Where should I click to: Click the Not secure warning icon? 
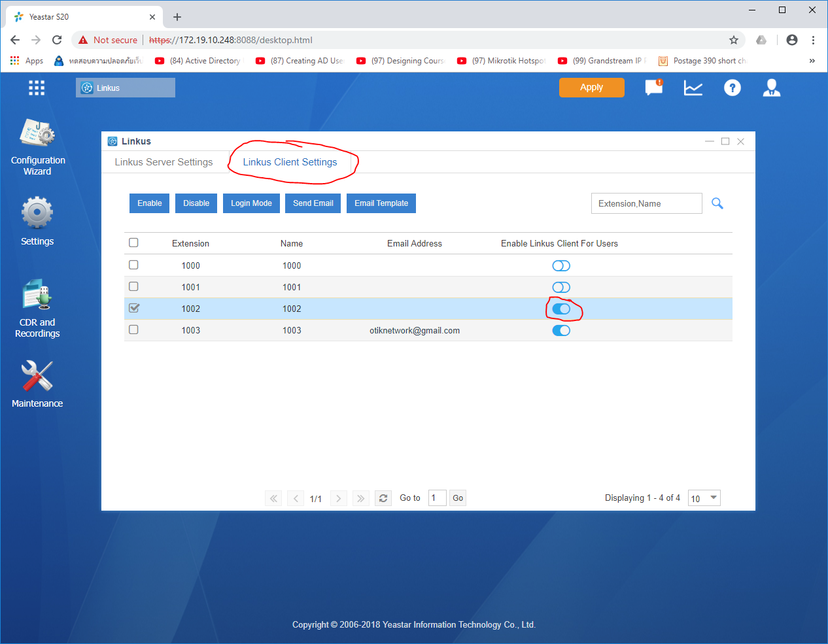(x=83, y=40)
